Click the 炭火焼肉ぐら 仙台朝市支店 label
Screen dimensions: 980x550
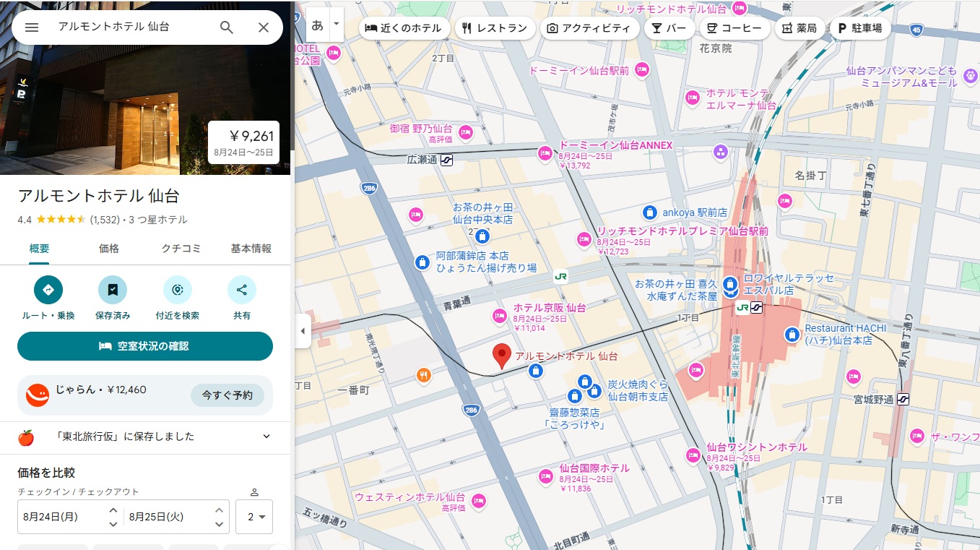point(638,390)
